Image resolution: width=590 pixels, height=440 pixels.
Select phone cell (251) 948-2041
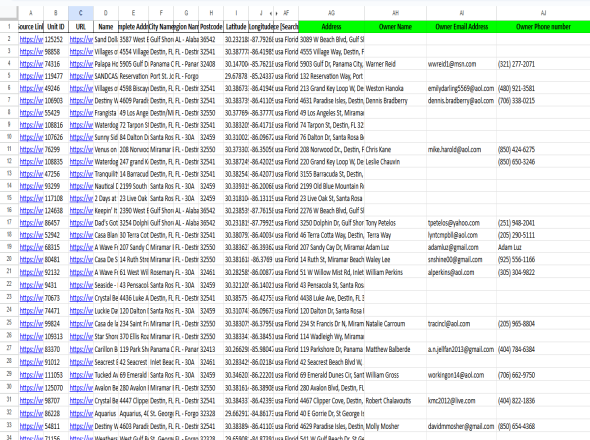click(x=543, y=222)
